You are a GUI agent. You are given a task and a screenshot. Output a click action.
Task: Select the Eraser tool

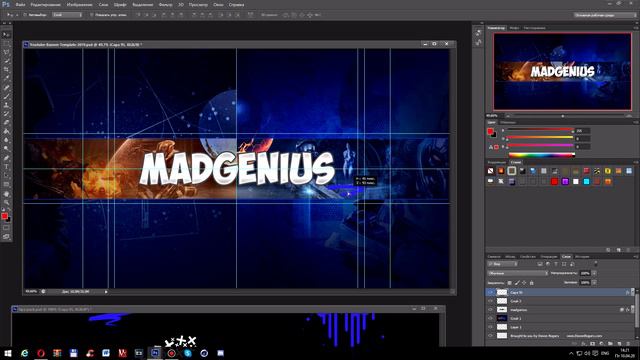(x=6, y=122)
